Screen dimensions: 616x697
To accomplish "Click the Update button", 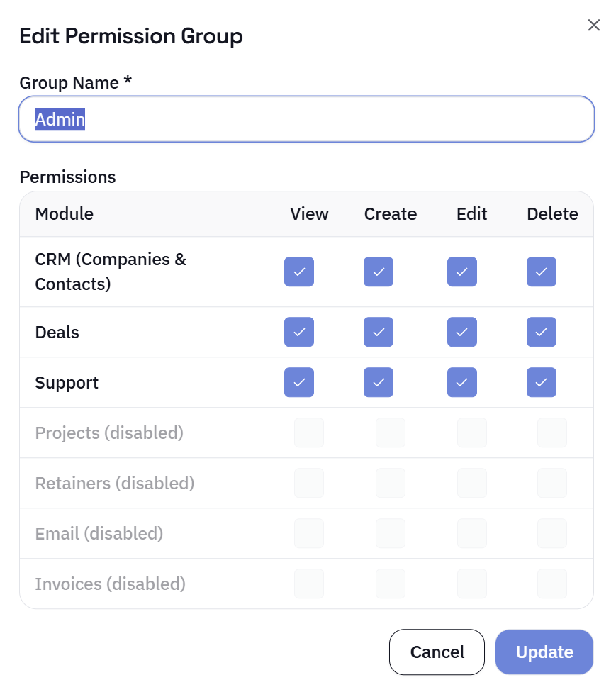I will (544, 652).
